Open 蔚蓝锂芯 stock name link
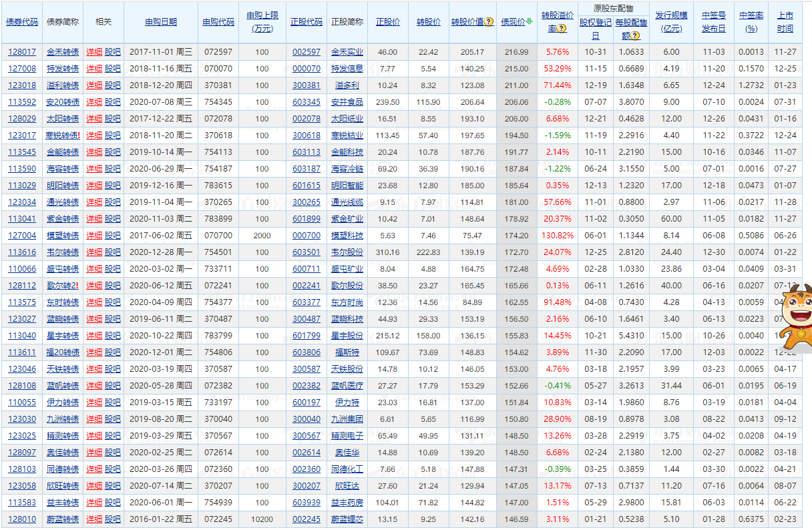 [347, 519]
